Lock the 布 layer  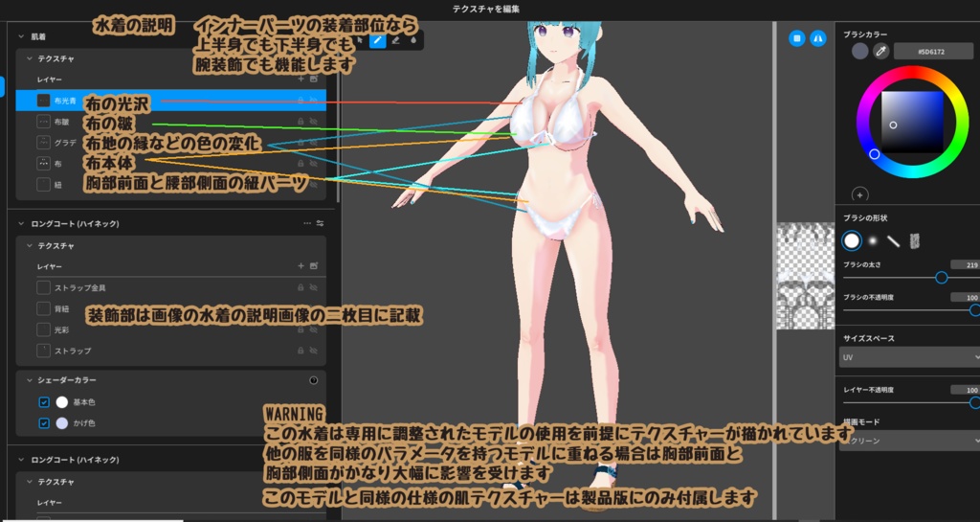pyautogui.click(x=301, y=163)
